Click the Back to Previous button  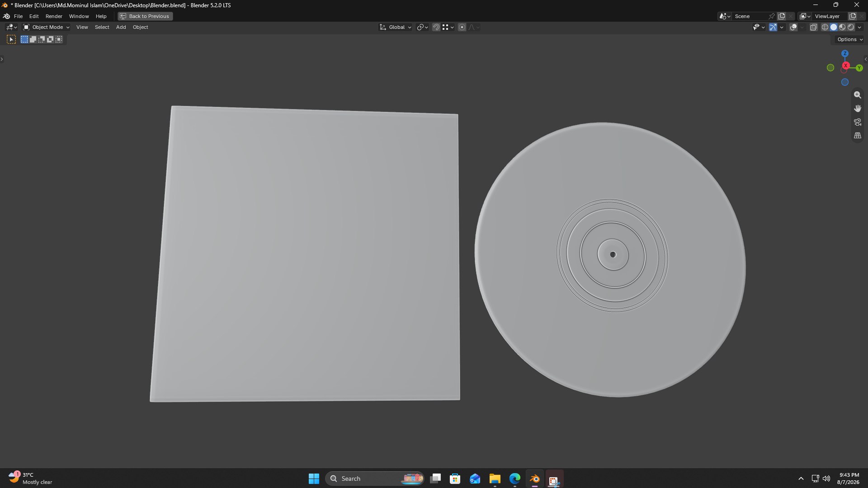click(145, 16)
